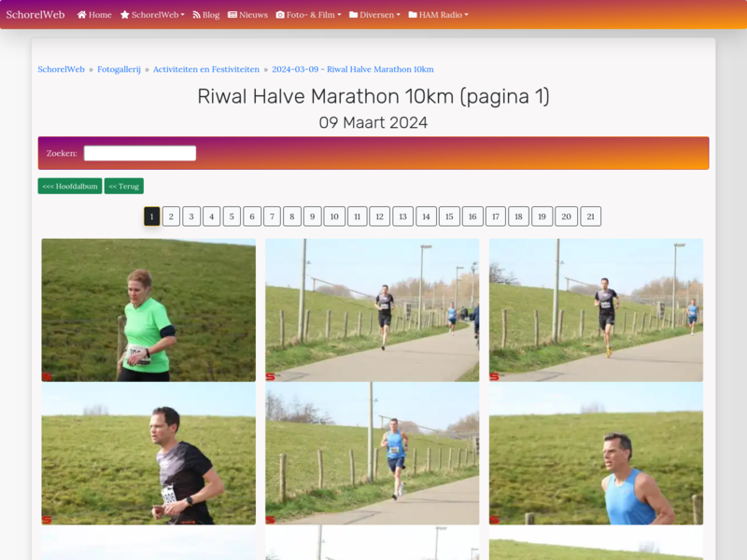
Task: Select current page 1 in pagination
Action: point(152,217)
